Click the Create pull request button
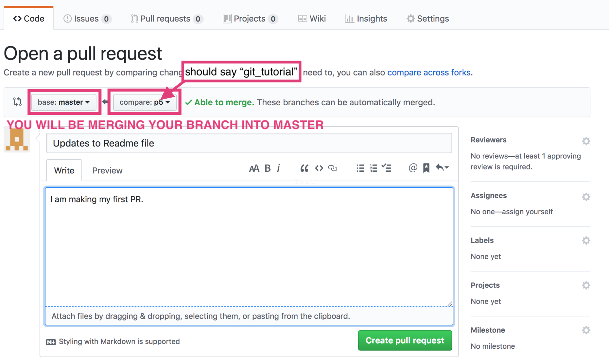609x364 pixels. click(x=405, y=340)
